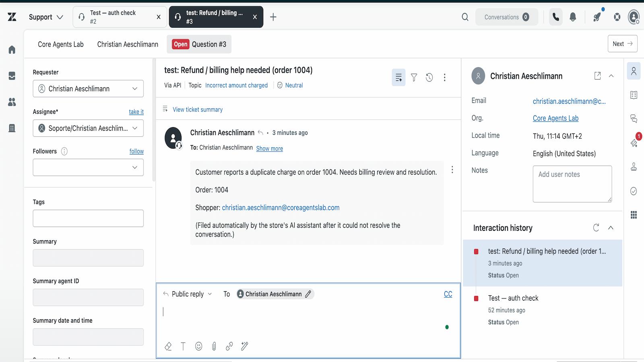Add a new ticket tab
Screen dimensions: 644x362
273,17
